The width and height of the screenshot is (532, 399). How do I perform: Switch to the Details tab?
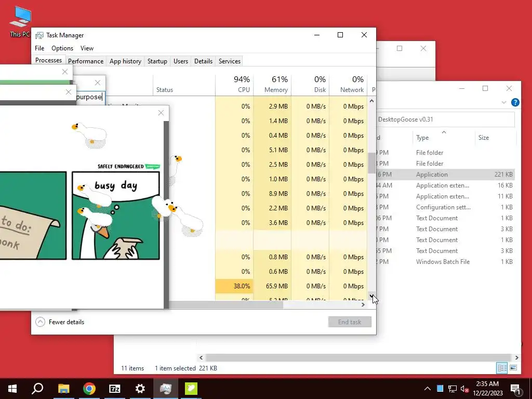203,61
